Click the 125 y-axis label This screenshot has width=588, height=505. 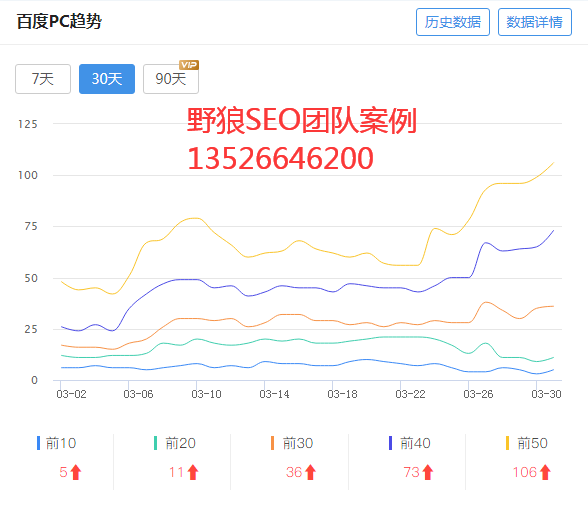pos(28,124)
